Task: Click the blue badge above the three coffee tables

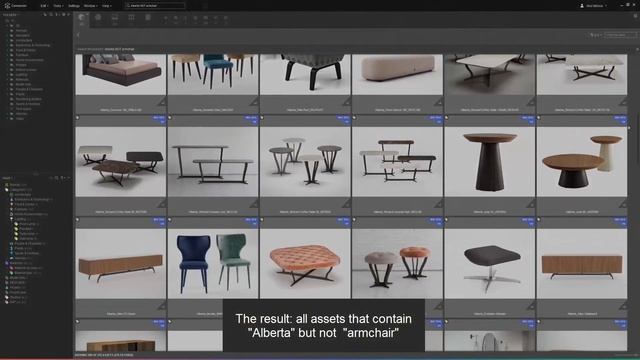Action: point(159,119)
